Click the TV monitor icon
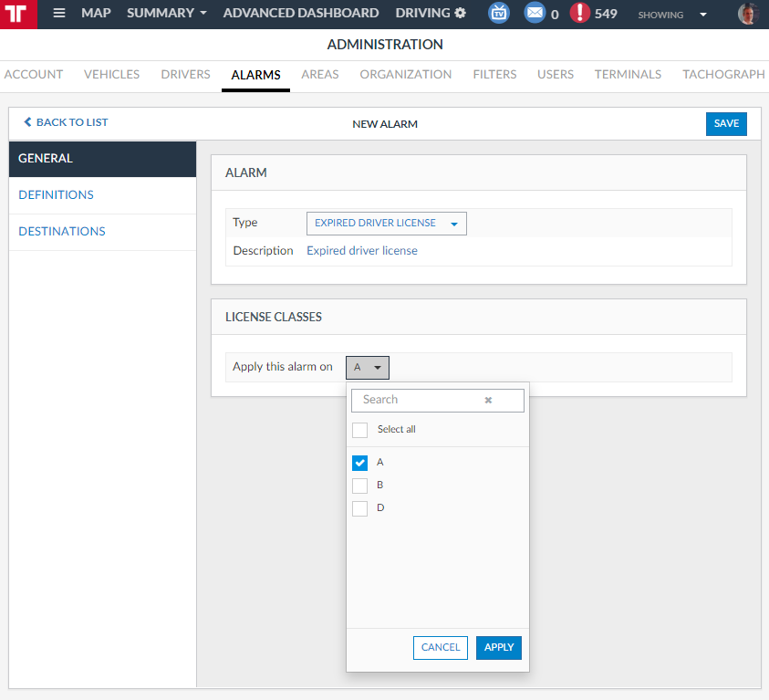This screenshot has width=769, height=700. click(499, 14)
